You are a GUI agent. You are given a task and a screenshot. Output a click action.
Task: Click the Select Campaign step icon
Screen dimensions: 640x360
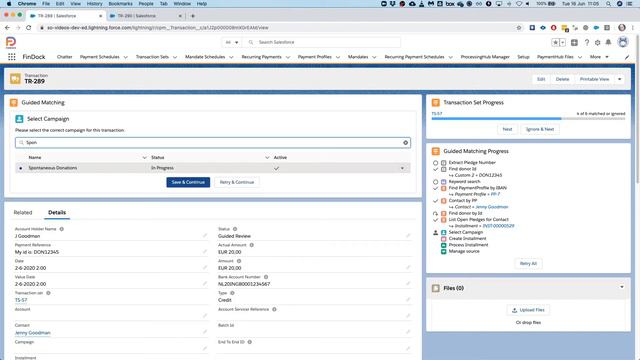pyautogui.click(x=19, y=119)
